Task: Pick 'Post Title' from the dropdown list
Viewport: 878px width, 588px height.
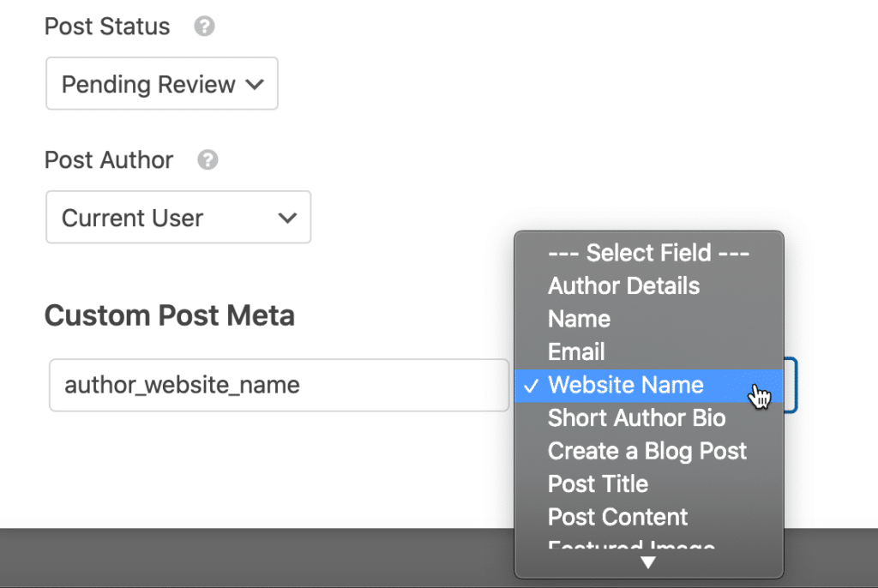Action: click(598, 483)
